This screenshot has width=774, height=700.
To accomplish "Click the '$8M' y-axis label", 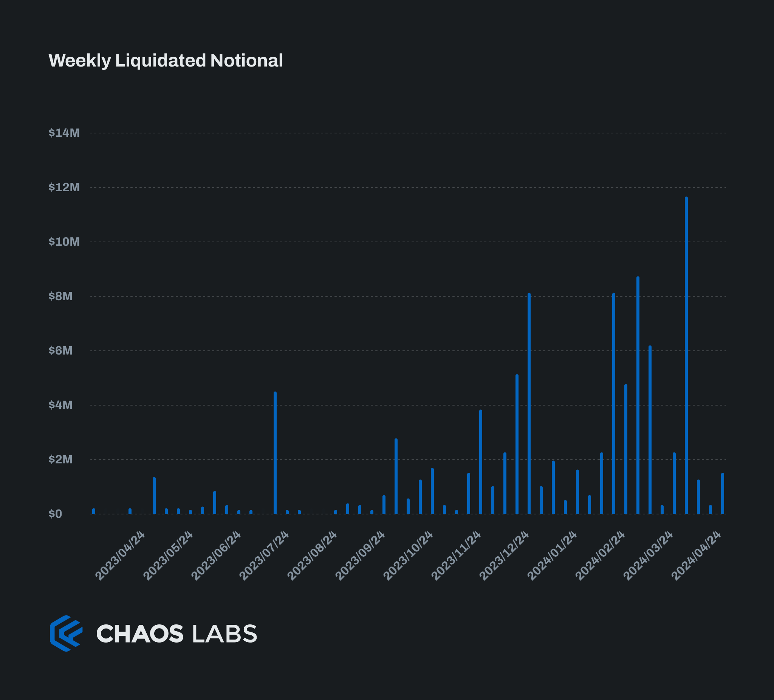I will [x=61, y=296].
